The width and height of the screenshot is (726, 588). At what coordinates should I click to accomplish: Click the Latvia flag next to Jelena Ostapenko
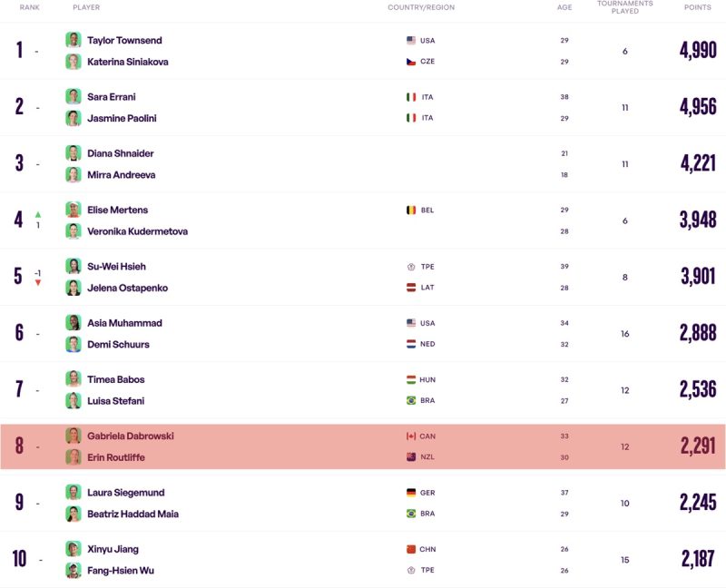(x=411, y=287)
